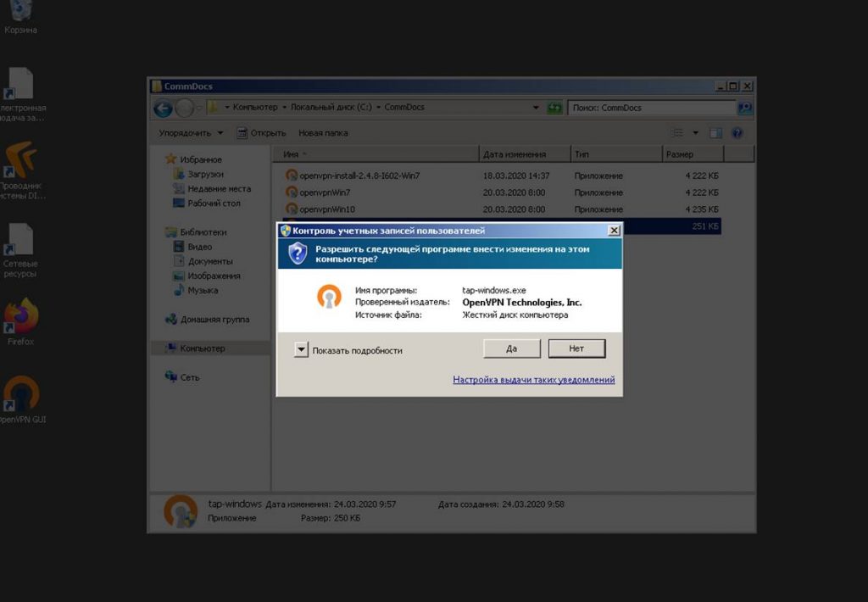Click OpenVPN Technologies, Inc. publisher text
Image resolution: width=868 pixels, height=602 pixels.
(522, 303)
